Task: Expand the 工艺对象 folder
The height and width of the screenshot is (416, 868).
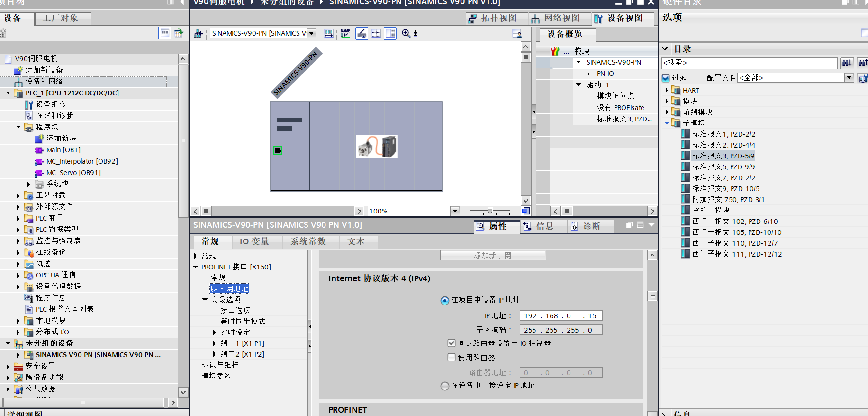Action: click(18, 195)
